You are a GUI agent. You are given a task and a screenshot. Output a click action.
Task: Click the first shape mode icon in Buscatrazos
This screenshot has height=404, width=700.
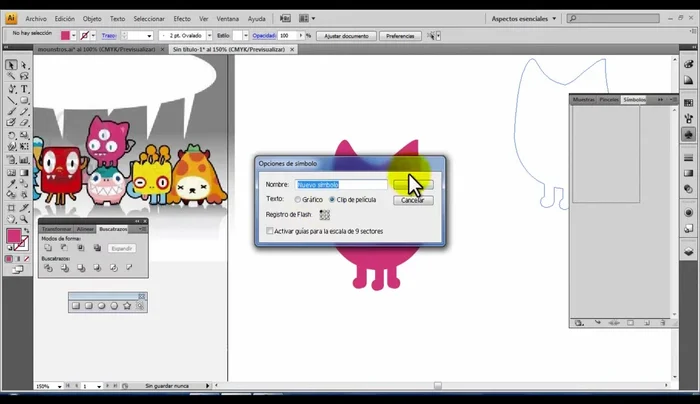coord(48,248)
